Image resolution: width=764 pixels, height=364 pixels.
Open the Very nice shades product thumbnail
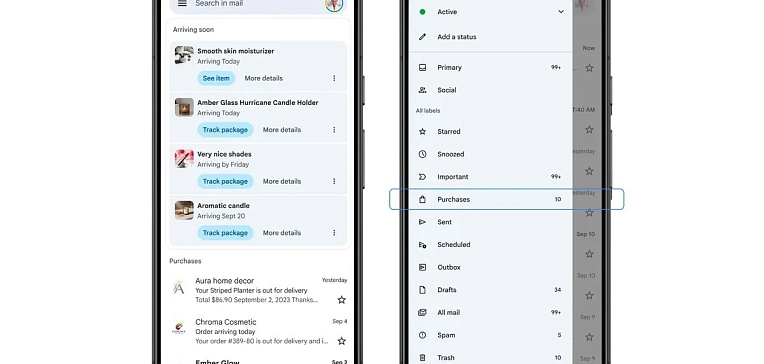click(x=184, y=159)
